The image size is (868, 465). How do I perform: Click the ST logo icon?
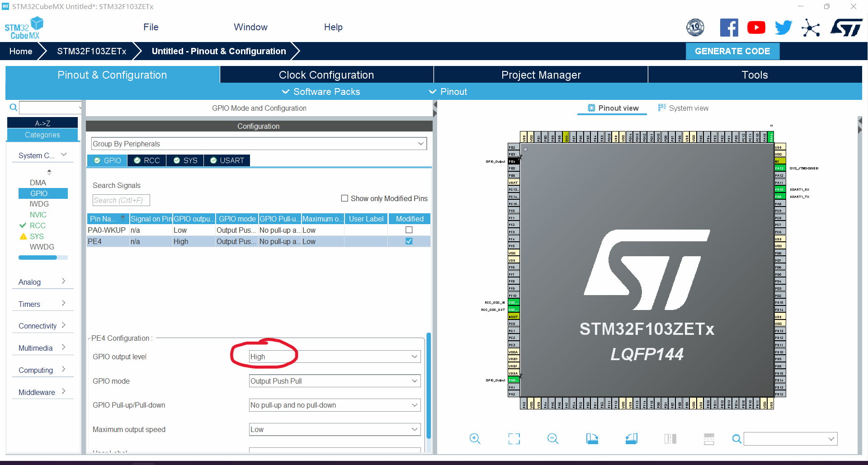coord(846,28)
